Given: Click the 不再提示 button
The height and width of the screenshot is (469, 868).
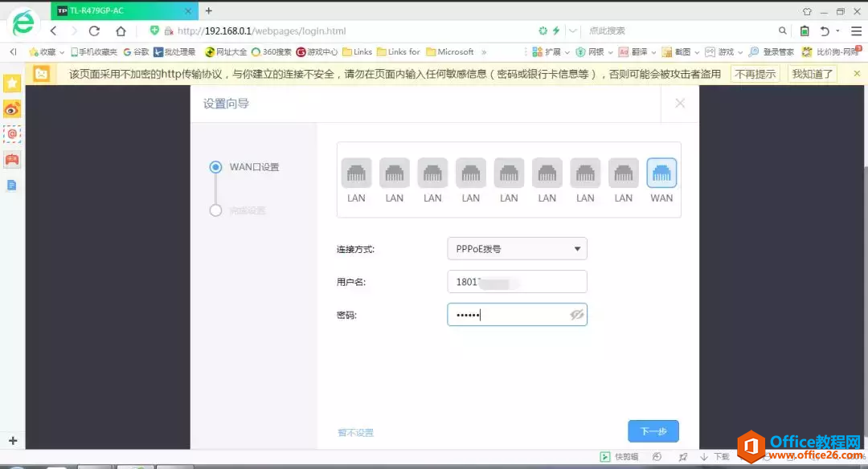Looking at the screenshot, I should (x=755, y=74).
